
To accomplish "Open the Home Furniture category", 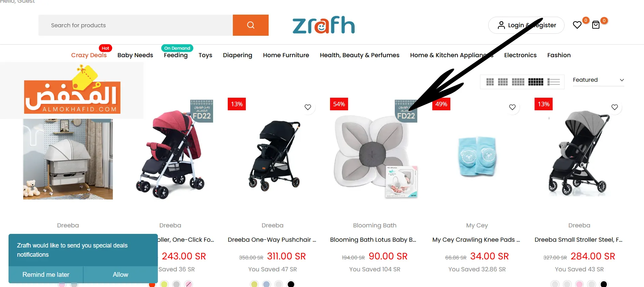I will coord(286,55).
